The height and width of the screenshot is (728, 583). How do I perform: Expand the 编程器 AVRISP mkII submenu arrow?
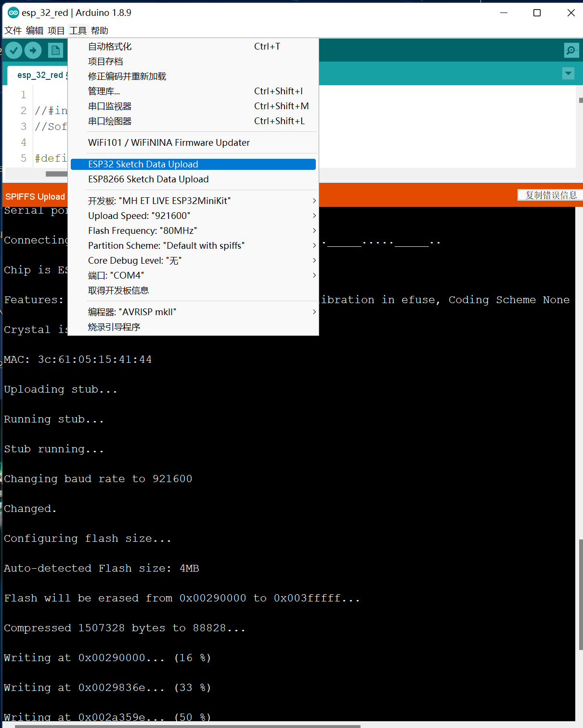(x=314, y=312)
